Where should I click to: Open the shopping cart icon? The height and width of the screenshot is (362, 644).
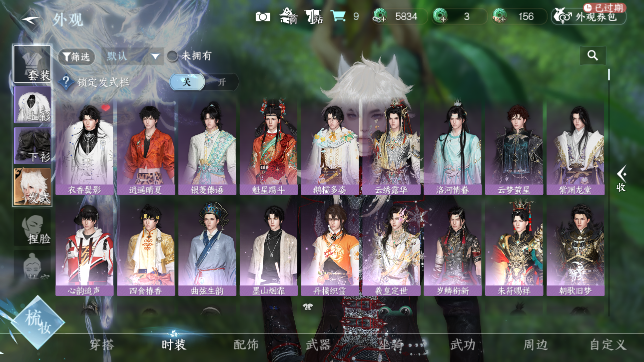click(338, 16)
